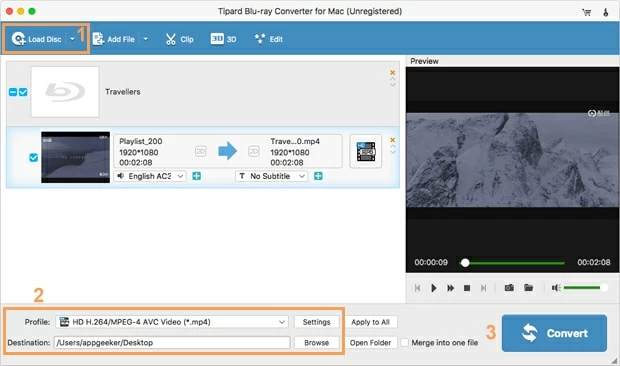Open the Clip scissors tool
Viewport: 620px width, 366px height.
click(x=180, y=39)
